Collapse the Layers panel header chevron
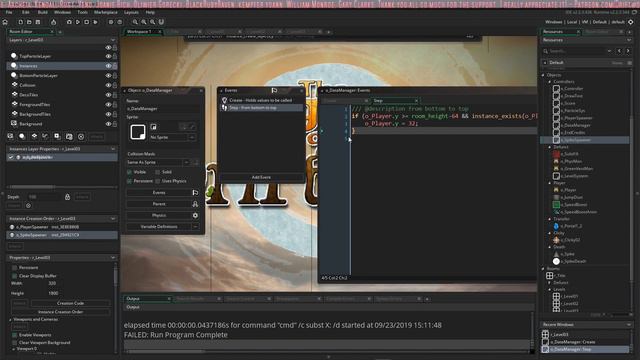The image size is (640, 360). pyautogui.click(x=113, y=40)
